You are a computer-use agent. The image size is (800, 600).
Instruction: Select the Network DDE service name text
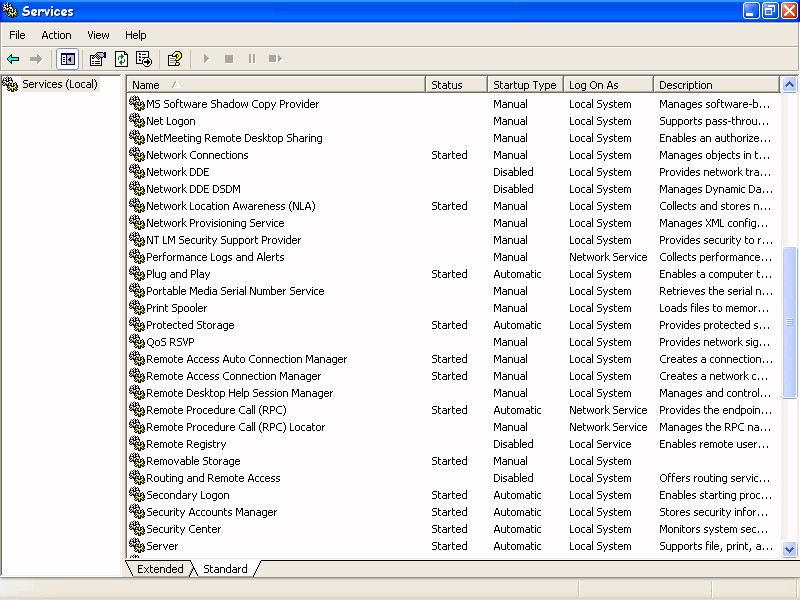coord(178,172)
